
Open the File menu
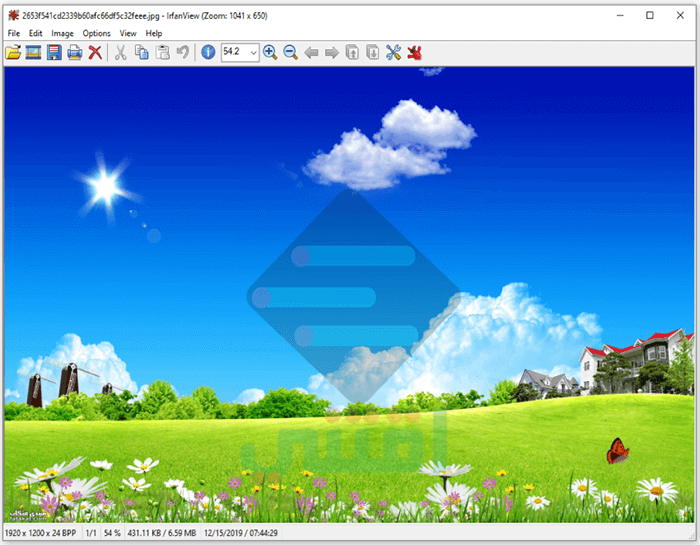[14, 33]
